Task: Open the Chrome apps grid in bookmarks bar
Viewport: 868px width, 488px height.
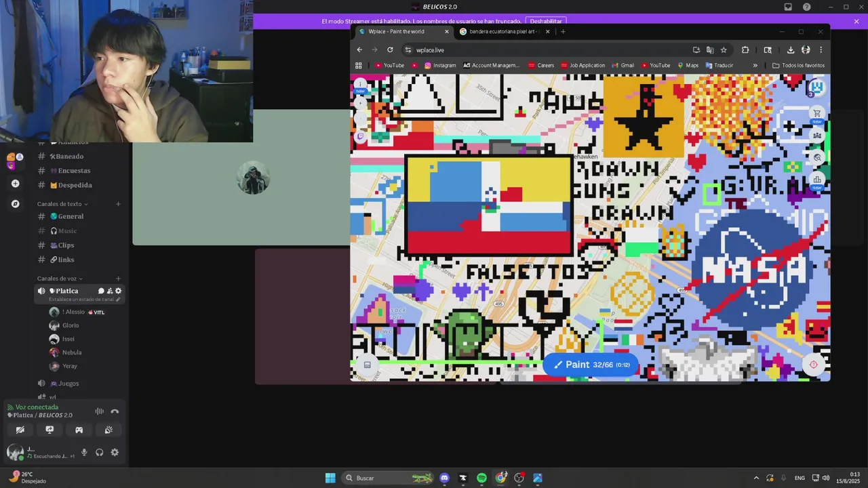Action: [x=359, y=65]
